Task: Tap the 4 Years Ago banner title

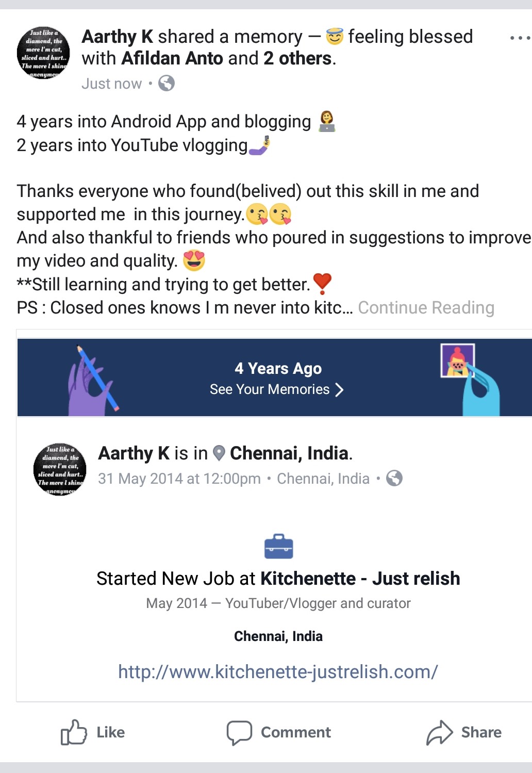Action: tap(278, 368)
